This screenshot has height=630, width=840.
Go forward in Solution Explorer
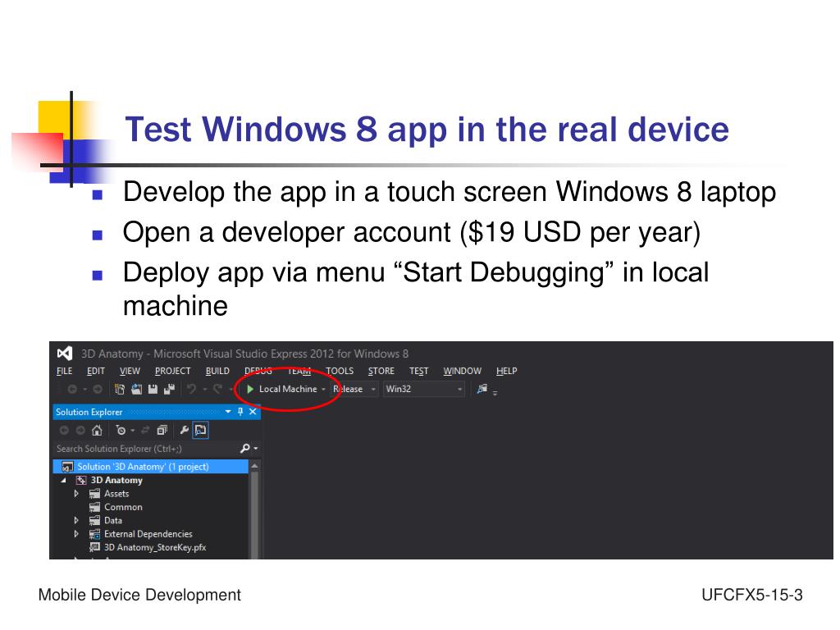click(x=80, y=430)
